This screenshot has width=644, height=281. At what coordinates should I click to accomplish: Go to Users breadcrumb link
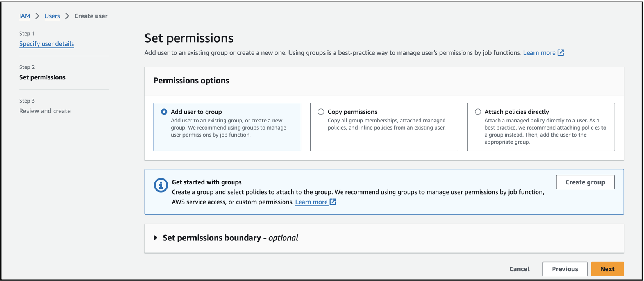point(52,16)
